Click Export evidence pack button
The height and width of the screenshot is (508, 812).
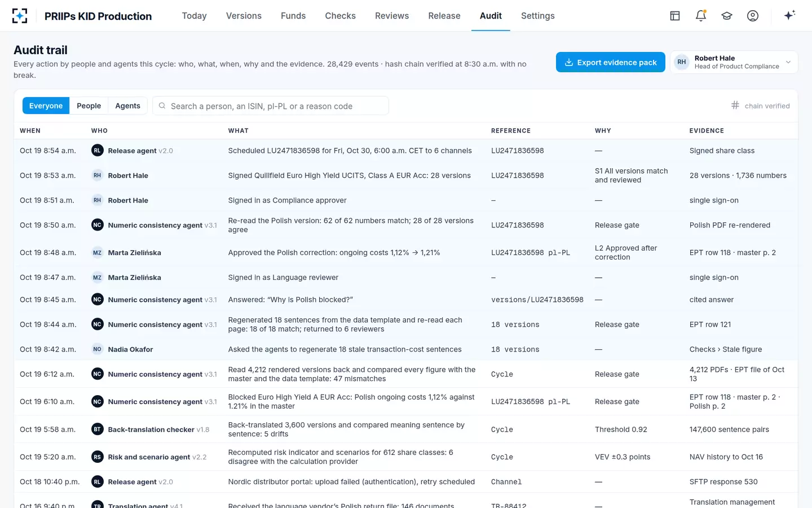point(611,62)
